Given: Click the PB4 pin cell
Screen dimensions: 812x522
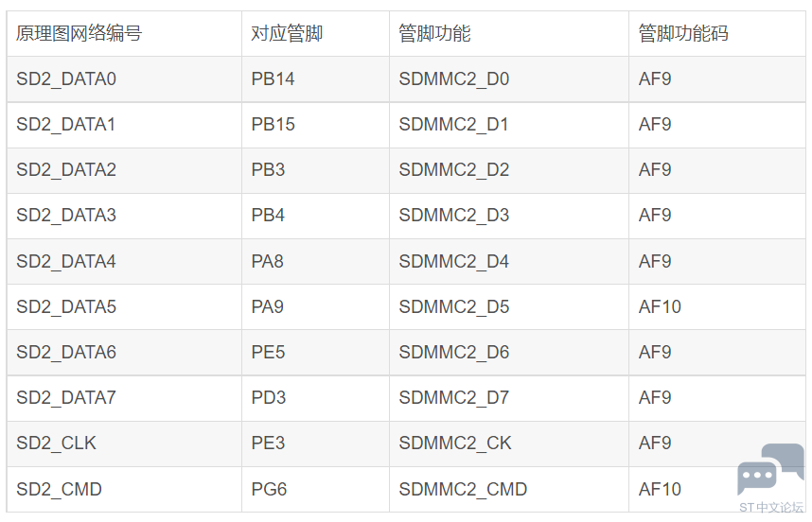Looking at the screenshot, I should [315, 216].
